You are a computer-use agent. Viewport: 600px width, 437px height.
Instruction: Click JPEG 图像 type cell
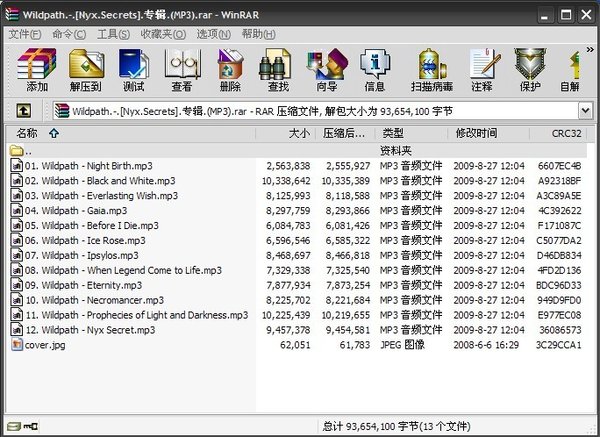(x=402, y=345)
